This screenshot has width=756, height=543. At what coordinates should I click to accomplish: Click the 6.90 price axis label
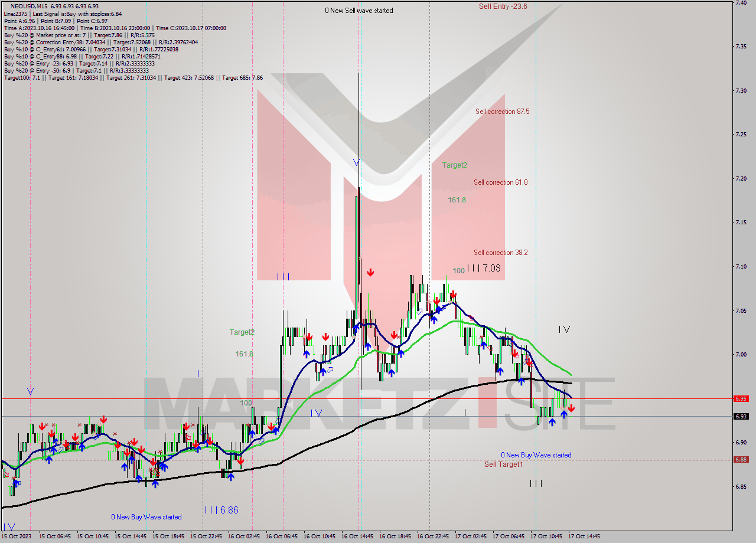pyautogui.click(x=741, y=443)
